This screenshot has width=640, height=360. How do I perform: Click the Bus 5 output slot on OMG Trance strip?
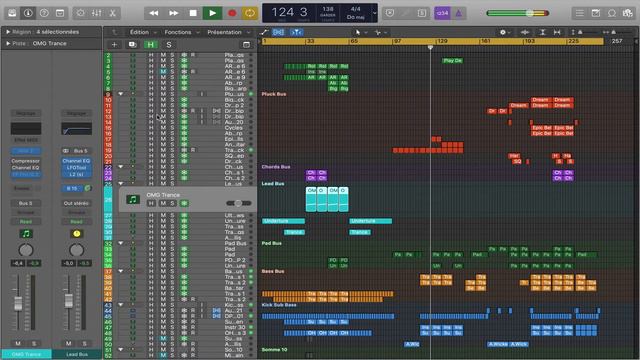click(x=26, y=203)
